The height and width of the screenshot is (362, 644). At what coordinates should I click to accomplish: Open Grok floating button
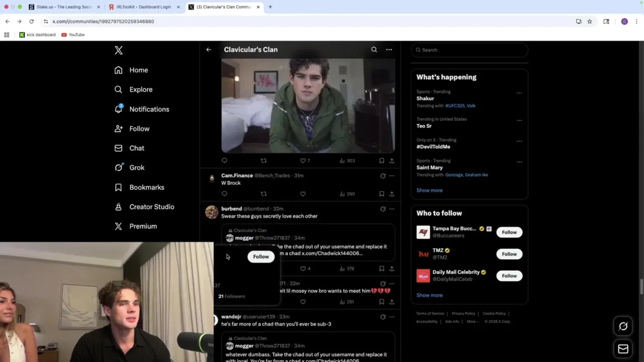(x=623, y=326)
